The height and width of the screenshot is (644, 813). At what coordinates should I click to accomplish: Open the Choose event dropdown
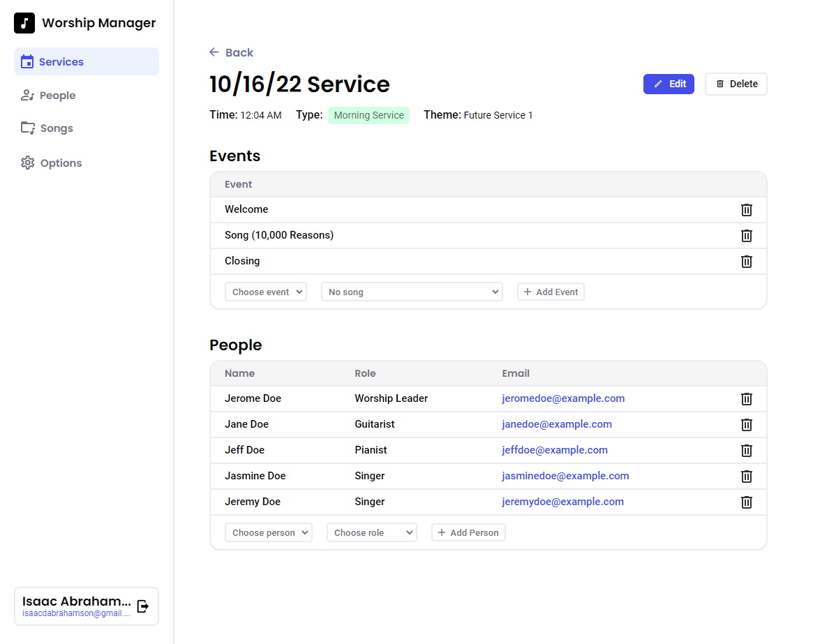point(266,292)
